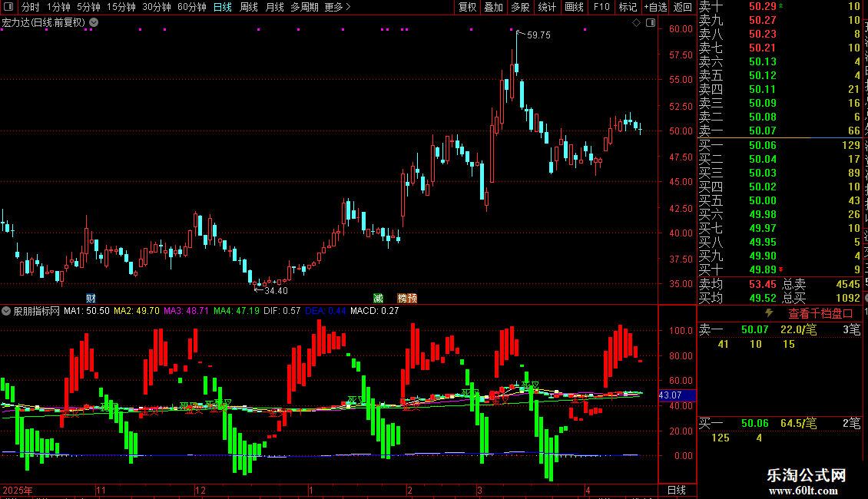This screenshot has height=499, width=868.
Task: Select the 15分钟 period tab
Action: click(121, 7)
